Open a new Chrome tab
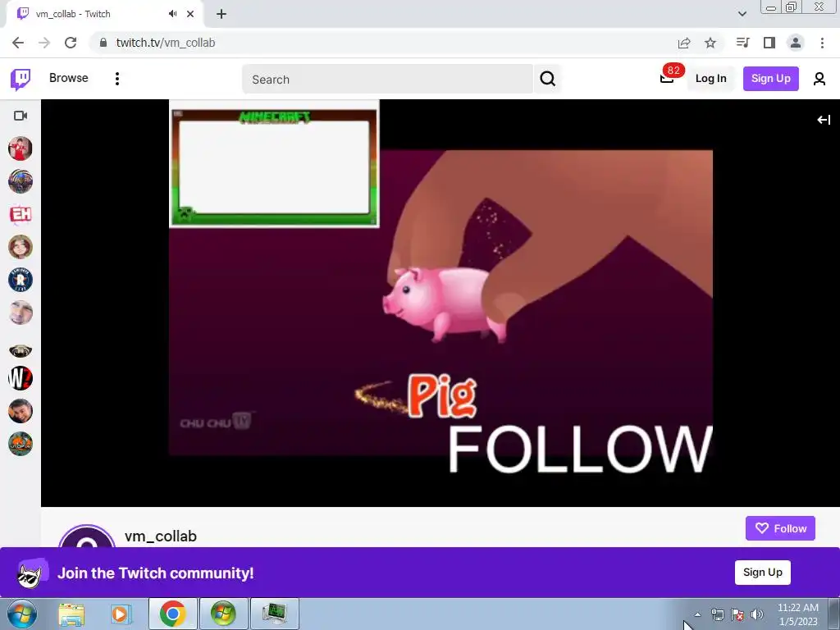Screen dimensions: 840x630 tap(221, 14)
